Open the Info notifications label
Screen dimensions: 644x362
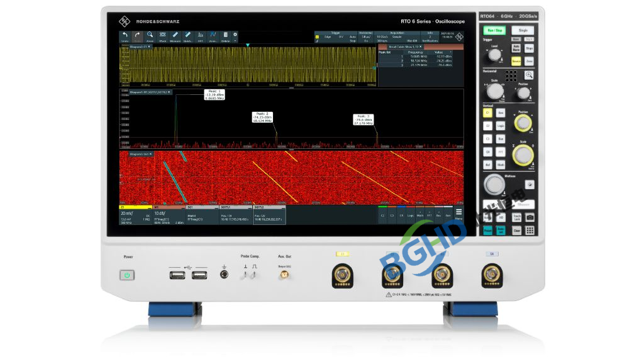coord(430,33)
